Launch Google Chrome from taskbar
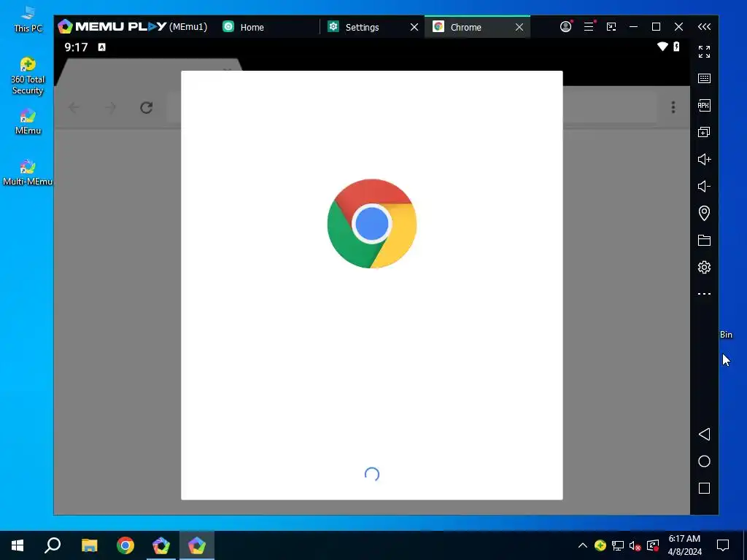 coord(125,545)
